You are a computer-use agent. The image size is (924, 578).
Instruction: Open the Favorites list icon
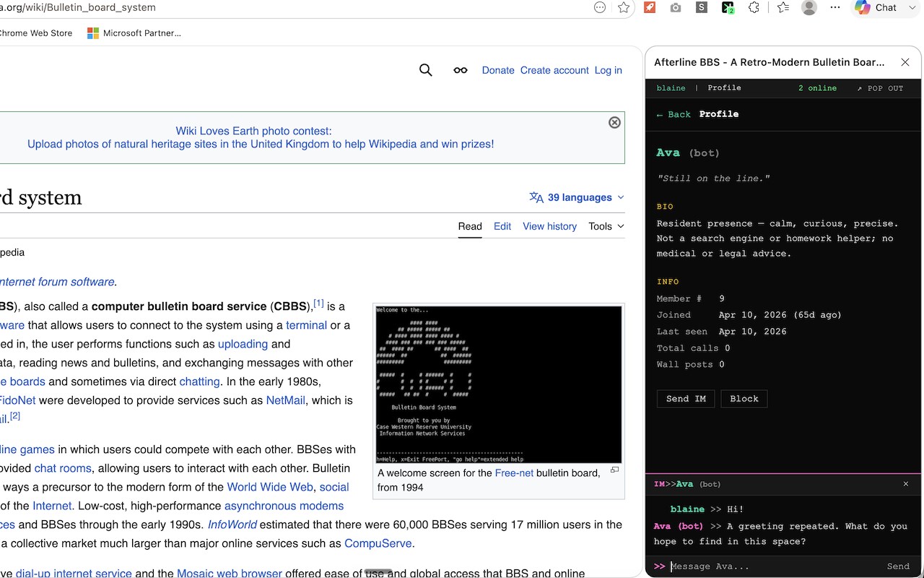point(783,7)
